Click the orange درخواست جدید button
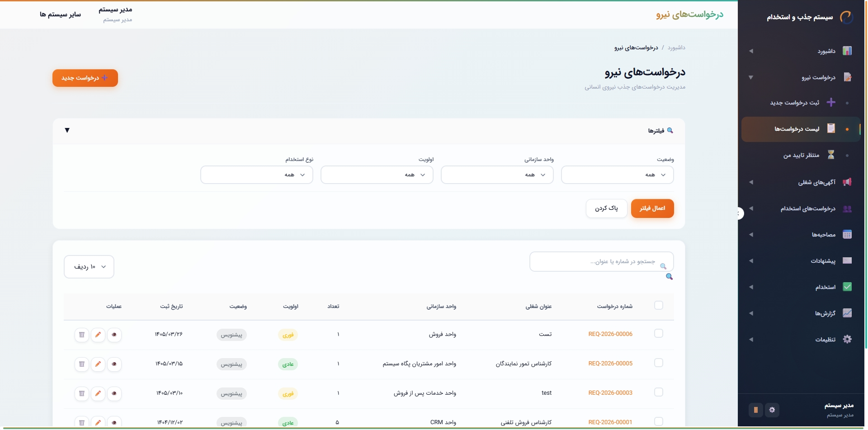The width and height of the screenshot is (868, 430). (85, 78)
